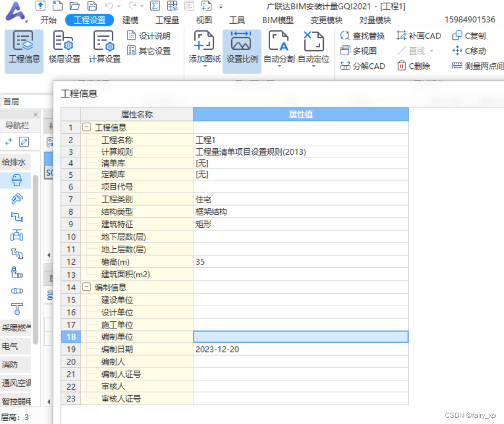The height and width of the screenshot is (424, 504).
Task: Collapse the 编制信息 tree group
Action: point(86,287)
